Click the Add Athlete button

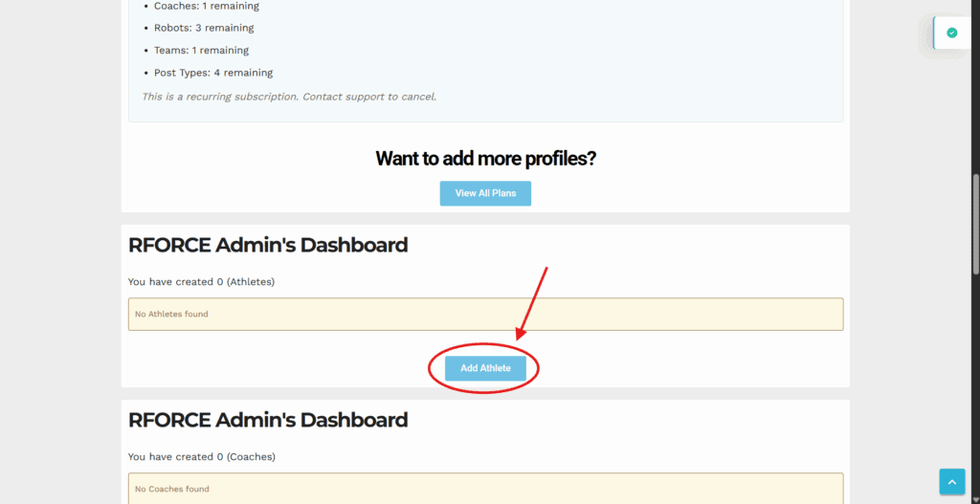point(485,368)
